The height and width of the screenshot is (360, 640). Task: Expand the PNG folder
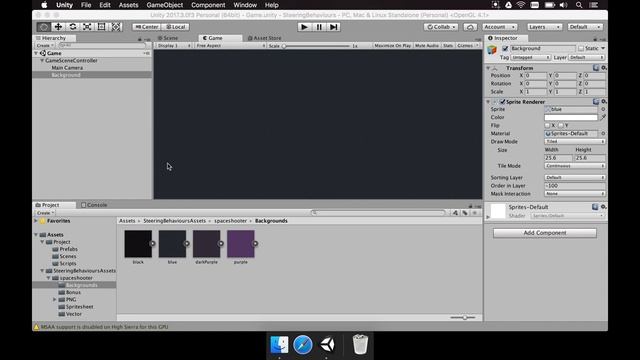click(55, 300)
